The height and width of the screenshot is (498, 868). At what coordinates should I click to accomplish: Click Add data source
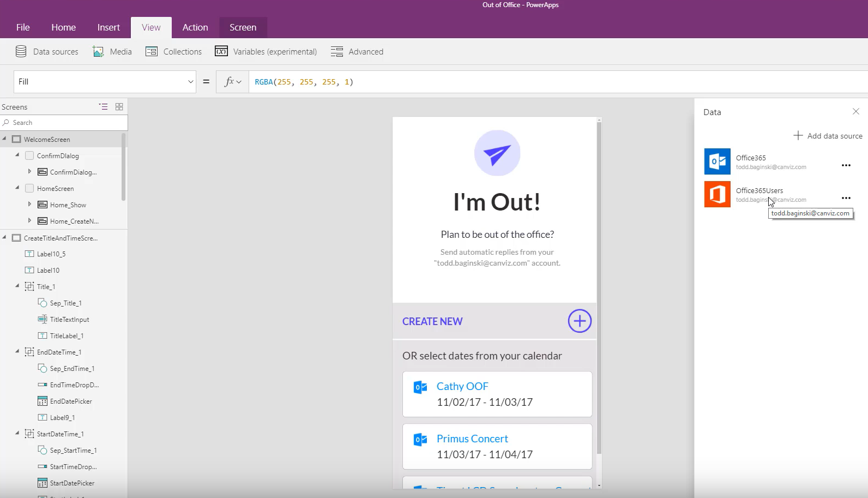click(x=828, y=136)
